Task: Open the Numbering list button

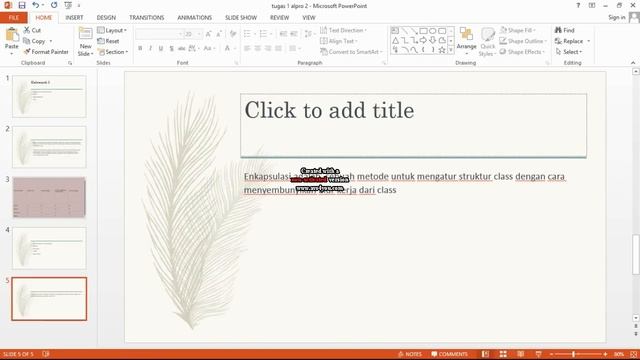Action: (264, 34)
